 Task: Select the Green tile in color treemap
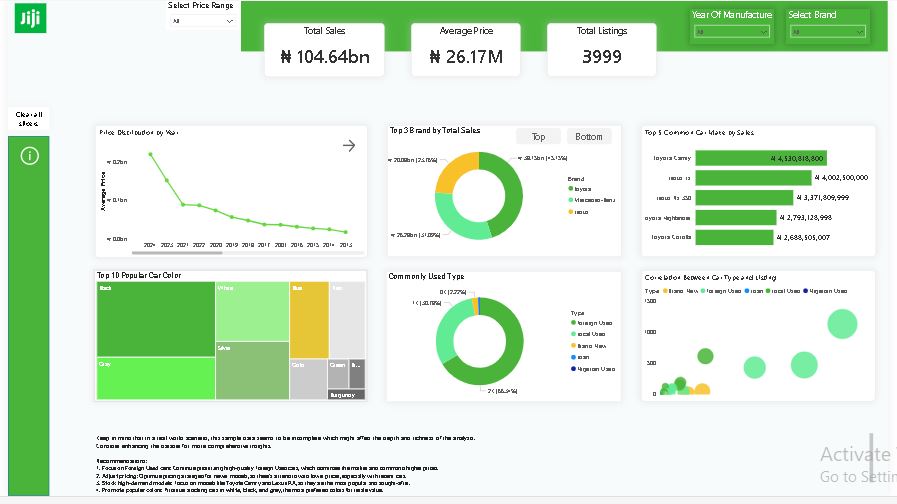pos(338,374)
